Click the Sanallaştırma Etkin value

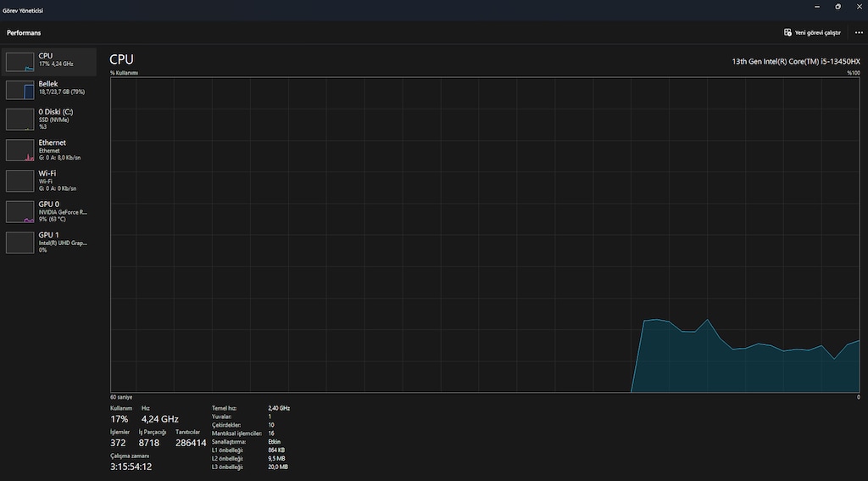coord(274,442)
